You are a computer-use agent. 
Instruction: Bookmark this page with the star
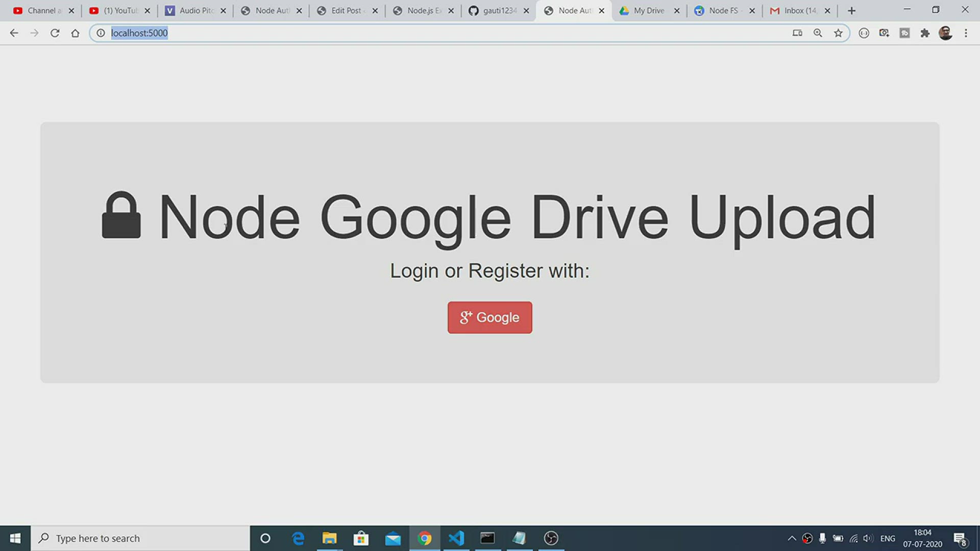coord(838,33)
